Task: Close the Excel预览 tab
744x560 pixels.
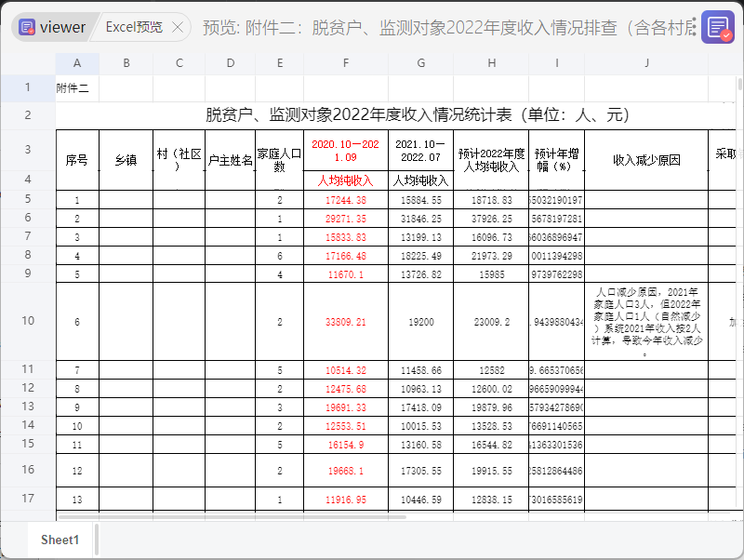Action: [178, 27]
